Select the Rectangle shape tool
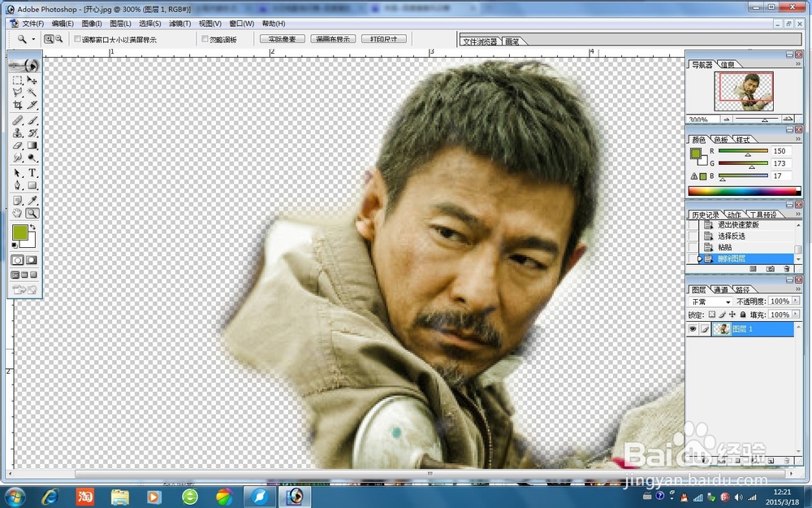Viewport: 812px width, 508px height. click(32, 185)
